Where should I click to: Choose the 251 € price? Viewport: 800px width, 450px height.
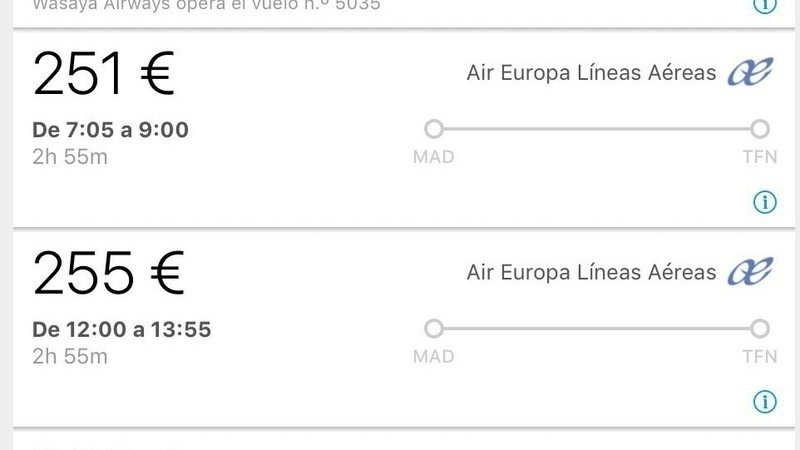click(104, 75)
